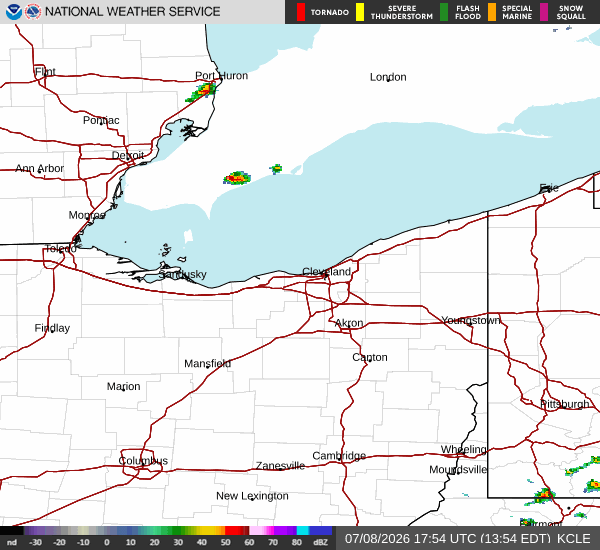The width and height of the screenshot is (600, 550).
Task: Click the Erie city label
Action: point(549,188)
